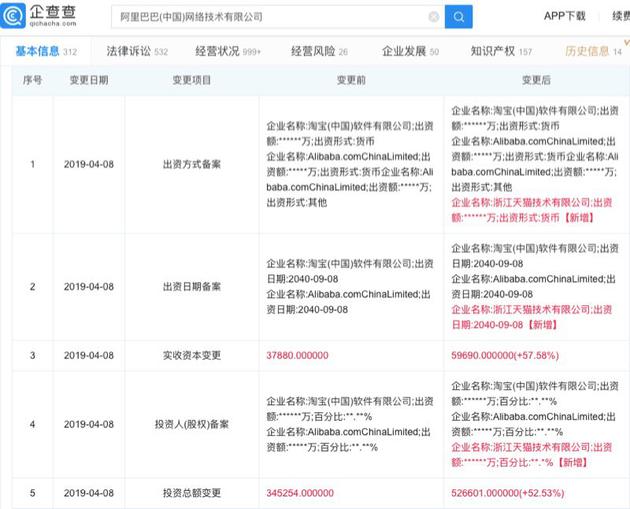Viewport: 630px width, 509px height.
Task: Click the blue magnifier search button
Action: 458,16
